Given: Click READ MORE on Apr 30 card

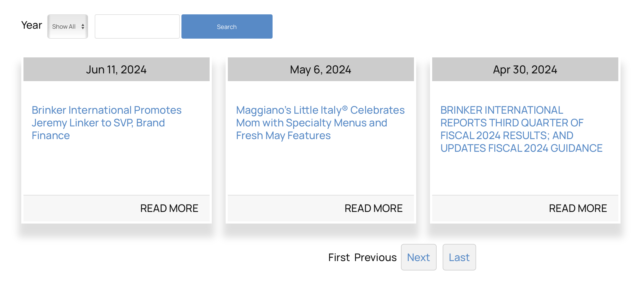Looking at the screenshot, I should [x=578, y=208].
